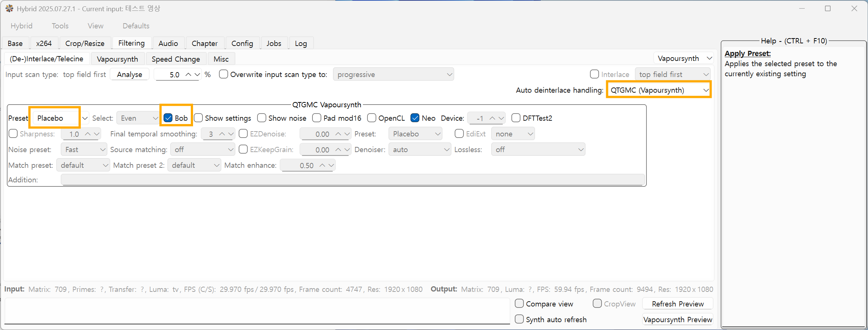Open the Match preset default dropdown
Image resolution: width=868 pixels, height=330 pixels.
pos(83,165)
